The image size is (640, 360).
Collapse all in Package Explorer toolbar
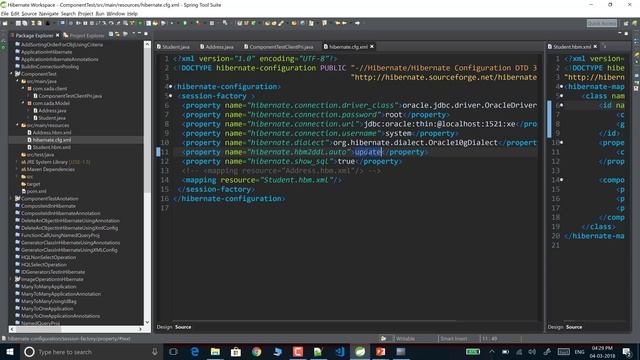[111, 34]
